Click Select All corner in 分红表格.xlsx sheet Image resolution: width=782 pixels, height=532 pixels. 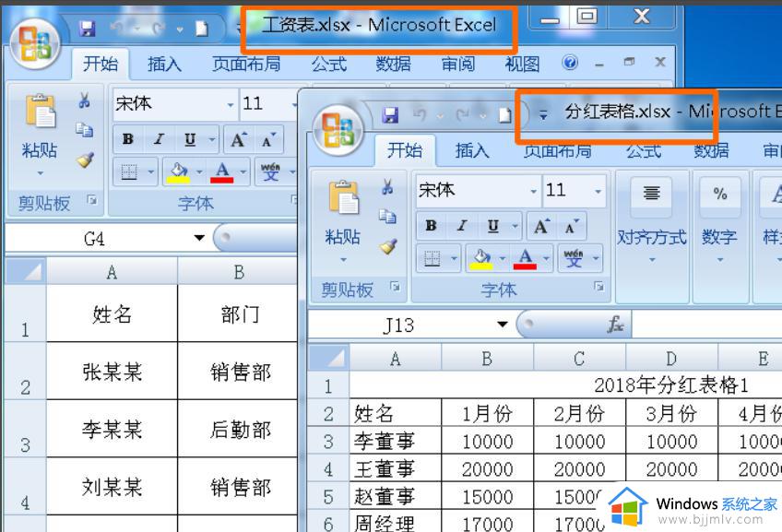pyautogui.click(x=328, y=358)
